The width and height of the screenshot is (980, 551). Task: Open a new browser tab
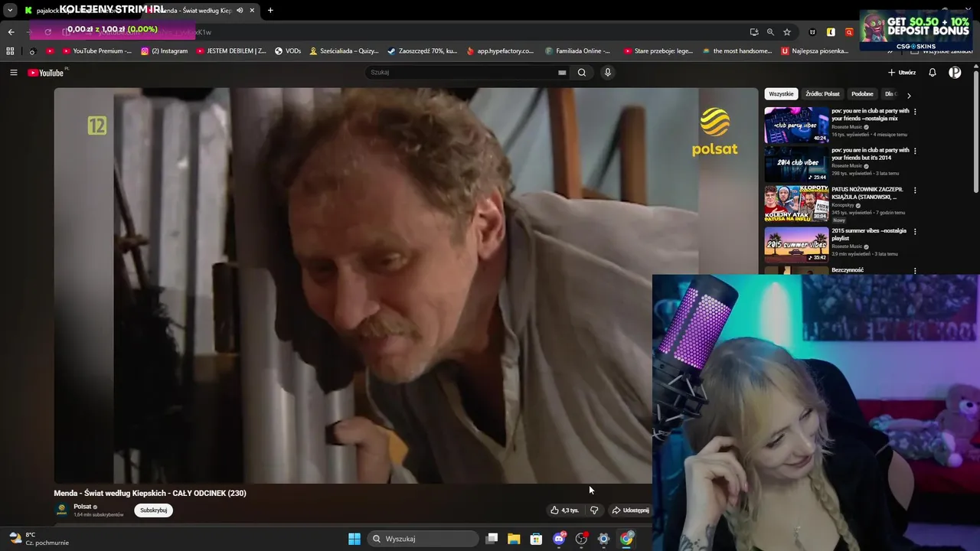[x=270, y=11]
